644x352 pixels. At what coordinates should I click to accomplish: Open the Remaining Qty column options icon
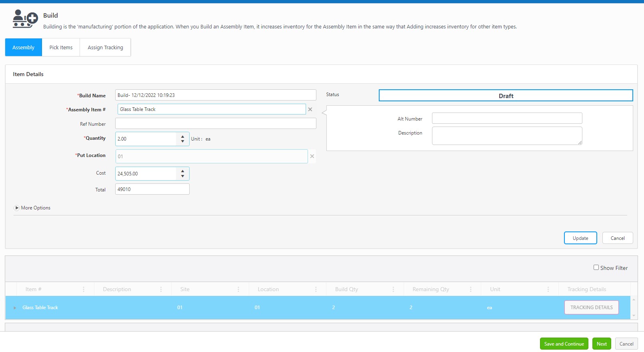tap(471, 289)
